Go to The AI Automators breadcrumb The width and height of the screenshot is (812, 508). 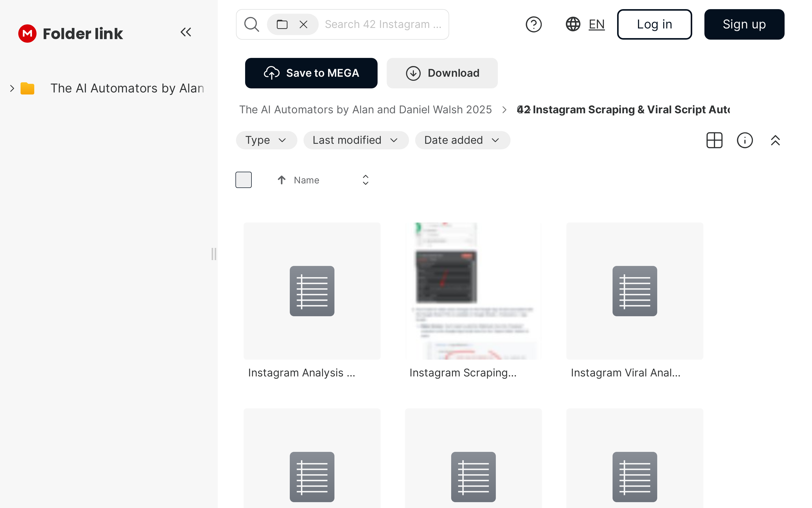pyautogui.click(x=365, y=109)
